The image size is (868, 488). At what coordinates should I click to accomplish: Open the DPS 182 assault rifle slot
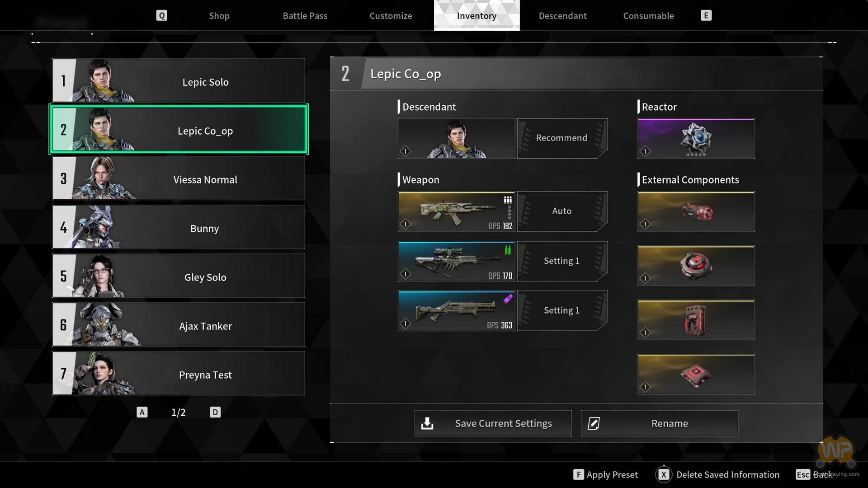[456, 211]
